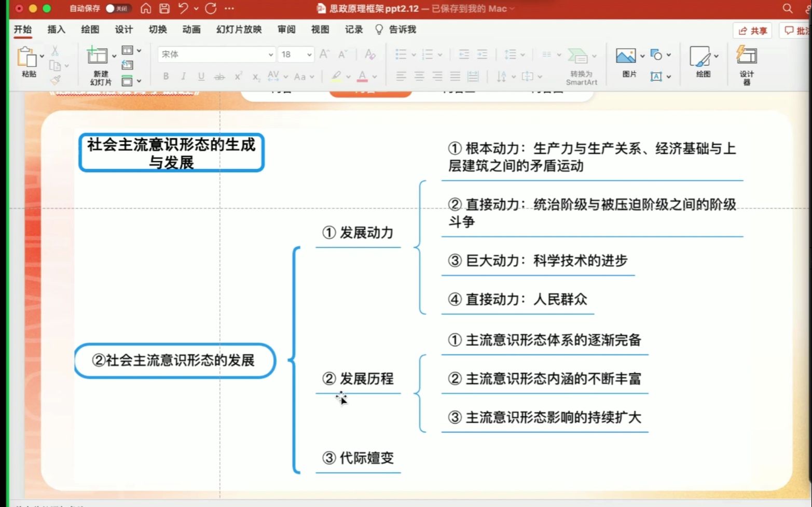Screen dimensions: 812x507
Task: Open the font name 宋体 combo box
Action: (216, 54)
